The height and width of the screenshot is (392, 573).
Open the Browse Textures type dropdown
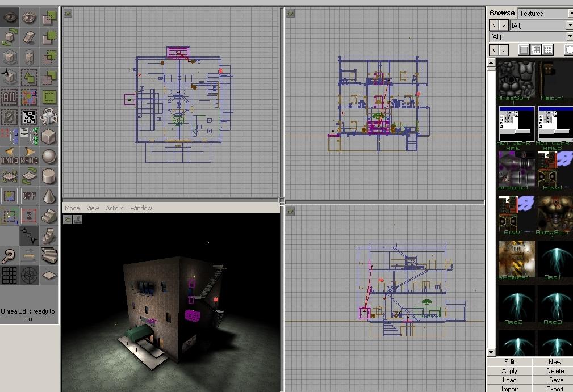coord(568,13)
